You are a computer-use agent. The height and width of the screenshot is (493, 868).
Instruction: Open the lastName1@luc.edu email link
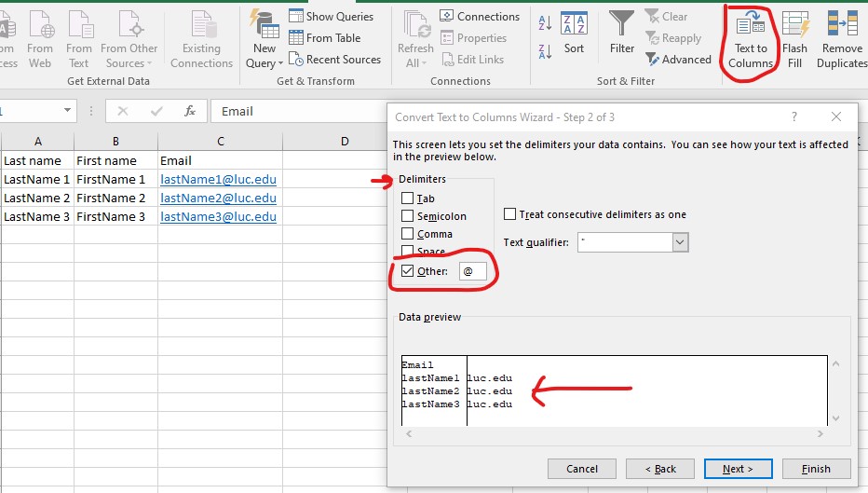point(218,179)
